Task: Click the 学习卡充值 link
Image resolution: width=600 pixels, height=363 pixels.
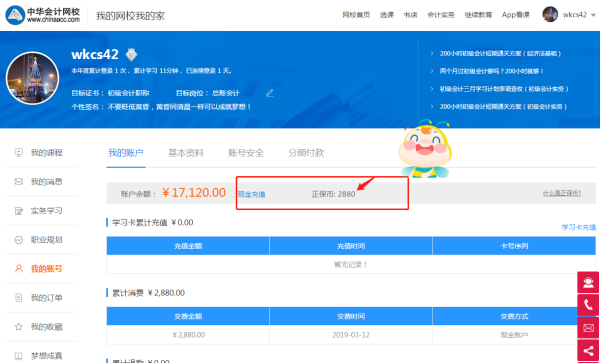Action: [x=579, y=227]
